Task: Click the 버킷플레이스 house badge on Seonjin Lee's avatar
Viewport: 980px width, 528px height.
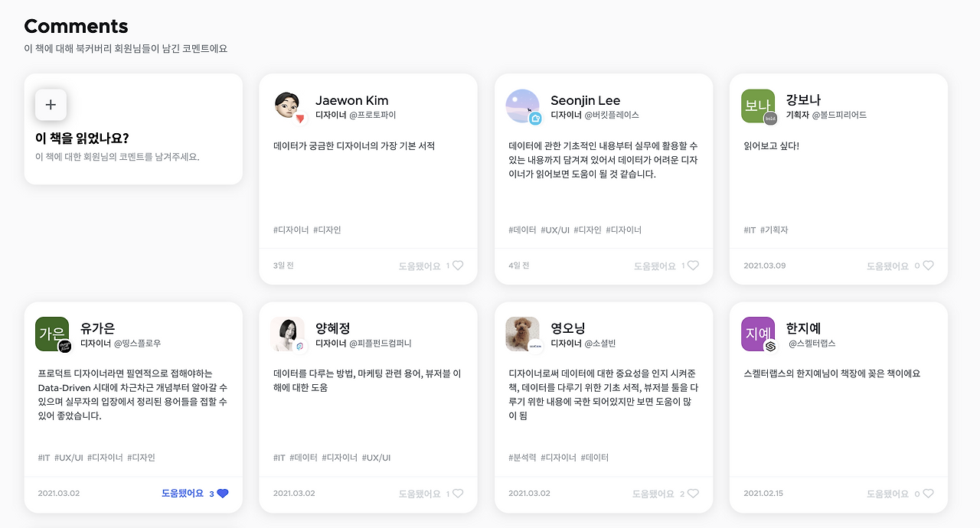Action: point(536,119)
